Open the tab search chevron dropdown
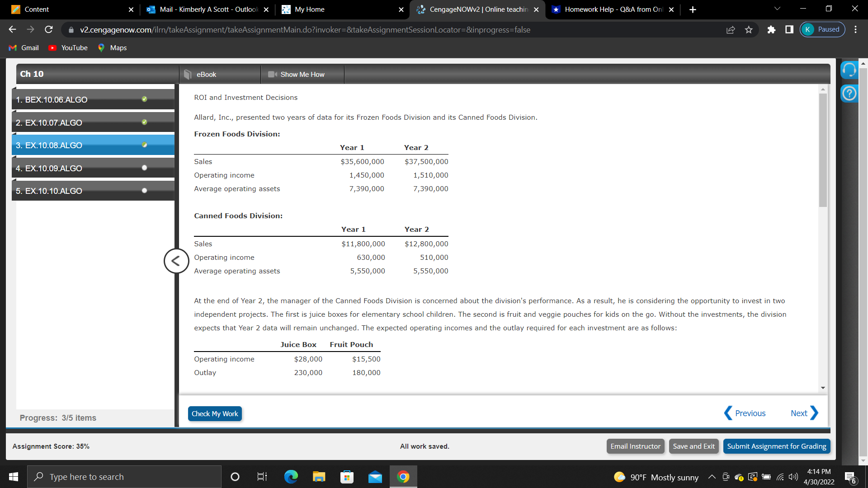868x488 pixels. pos(777,8)
